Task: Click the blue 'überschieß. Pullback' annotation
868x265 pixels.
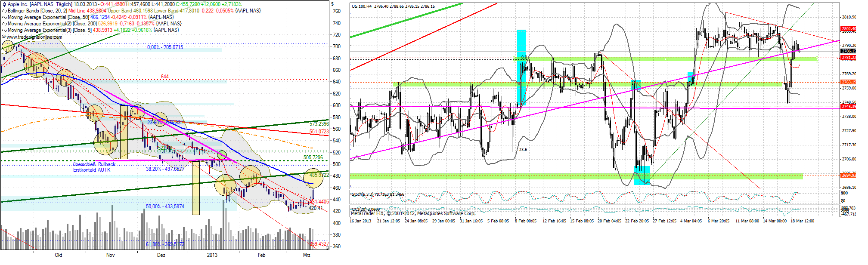Action: click(94, 164)
